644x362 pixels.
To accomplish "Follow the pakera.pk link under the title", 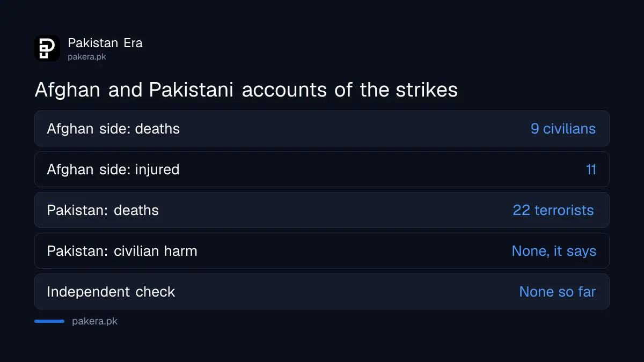I will click(87, 56).
